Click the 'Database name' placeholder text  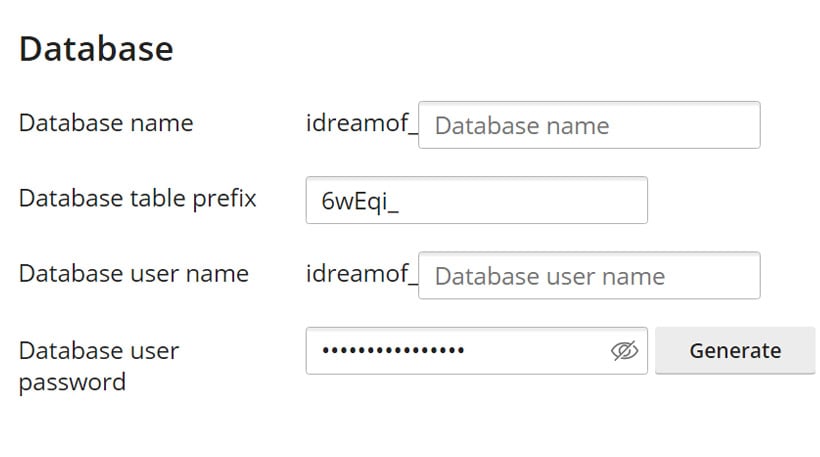pyautogui.click(x=522, y=126)
